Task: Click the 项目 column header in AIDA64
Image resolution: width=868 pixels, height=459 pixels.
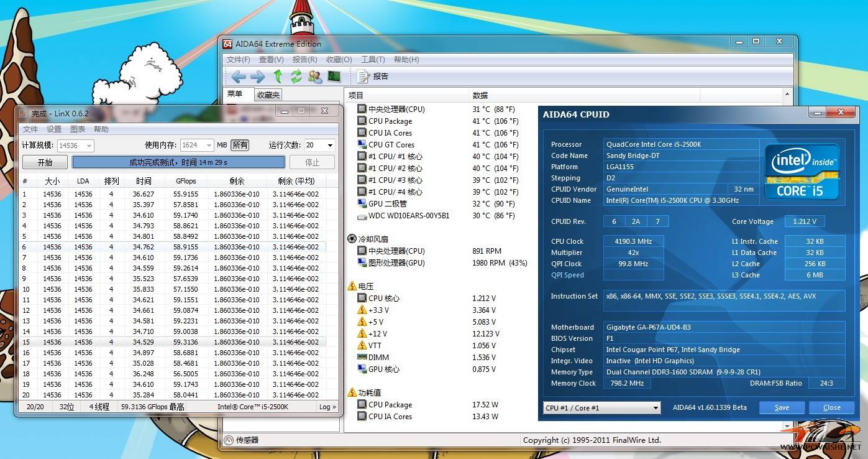Action: click(x=406, y=95)
